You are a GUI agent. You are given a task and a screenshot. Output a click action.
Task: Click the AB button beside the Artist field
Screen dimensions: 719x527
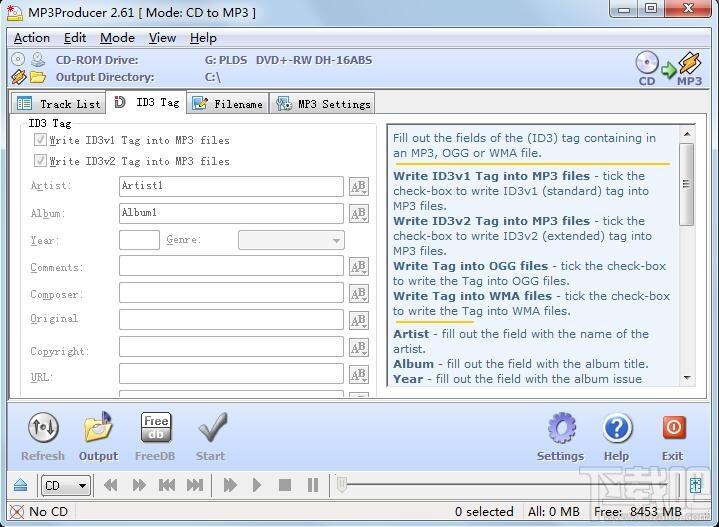click(x=359, y=186)
